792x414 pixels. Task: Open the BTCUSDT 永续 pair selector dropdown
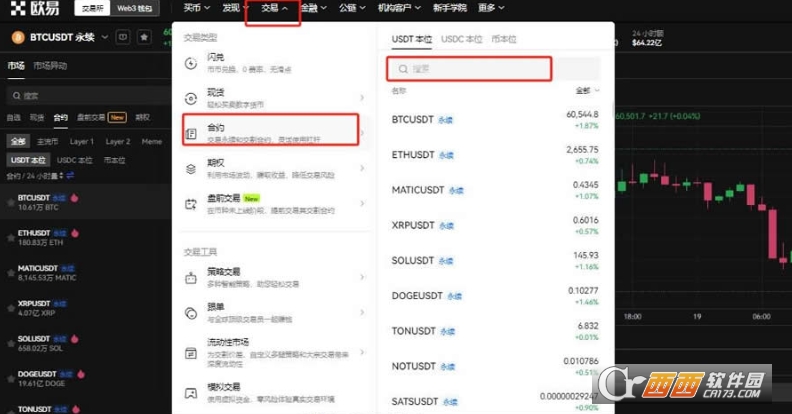point(105,37)
